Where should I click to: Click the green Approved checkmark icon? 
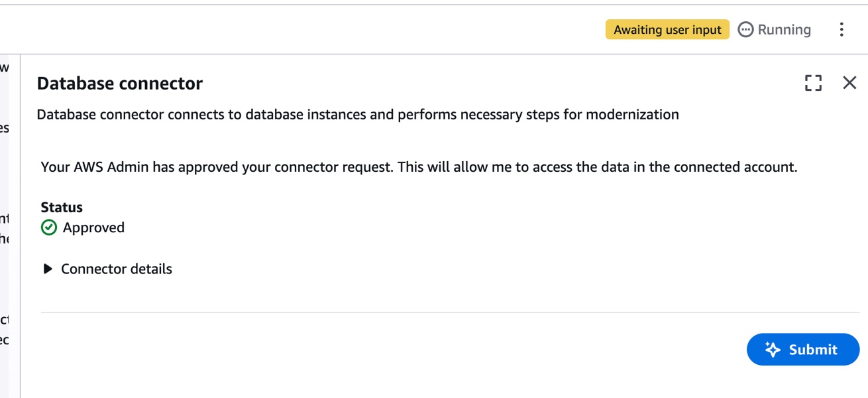(49, 228)
